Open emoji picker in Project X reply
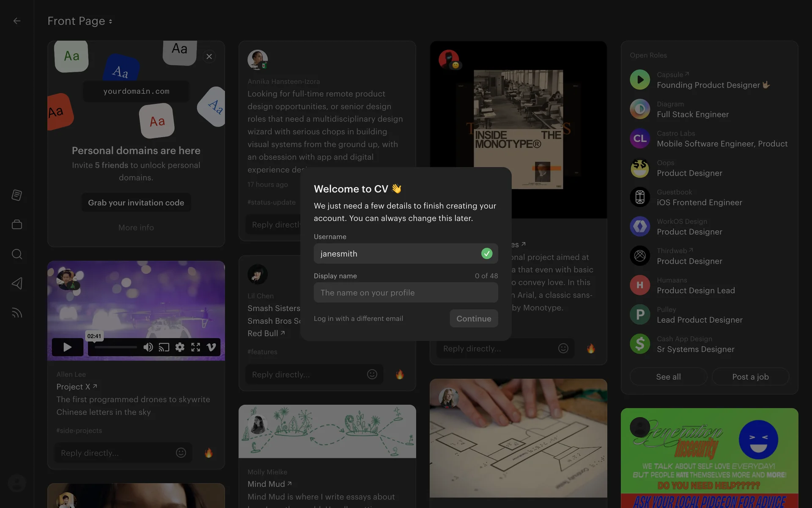Screen dimensions: 812x508 (x=181, y=453)
